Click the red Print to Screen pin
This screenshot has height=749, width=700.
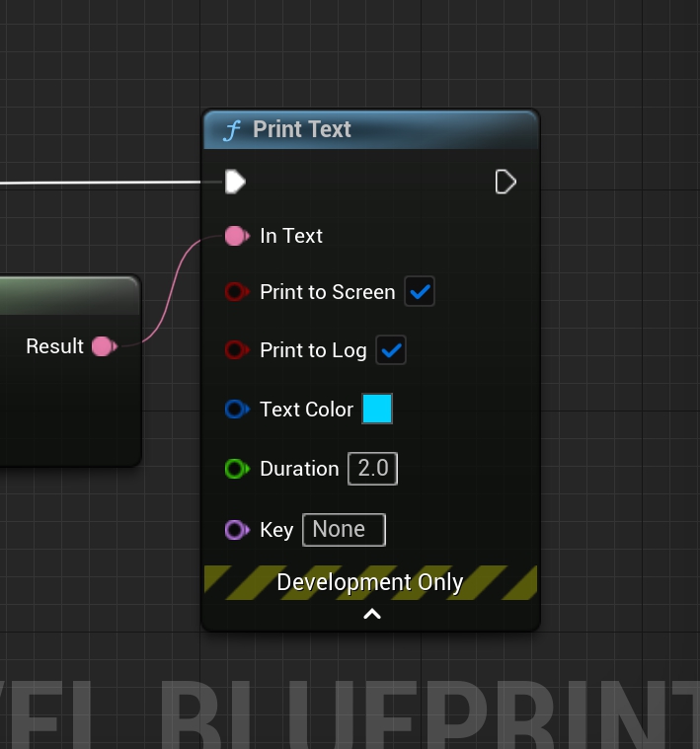point(237,292)
